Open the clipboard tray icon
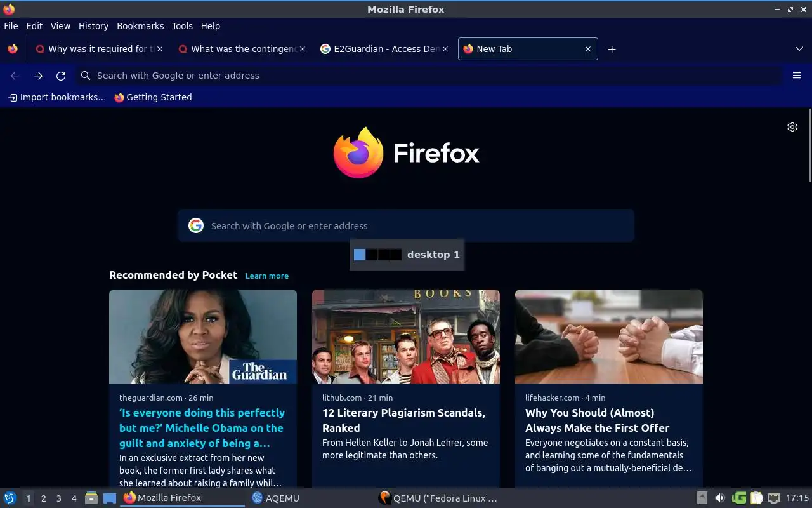 (x=756, y=498)
